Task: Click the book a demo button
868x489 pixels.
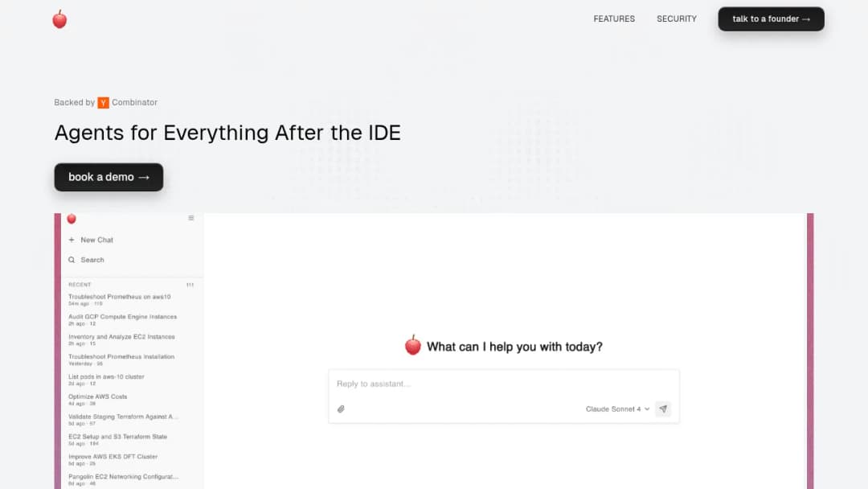Action: pyautogui.click(x=108, y=177)
